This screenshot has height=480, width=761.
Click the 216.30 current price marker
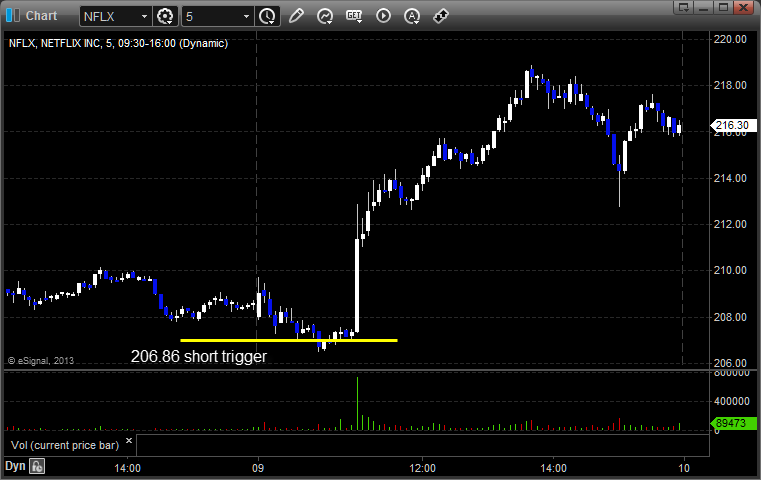coord(733,125)
